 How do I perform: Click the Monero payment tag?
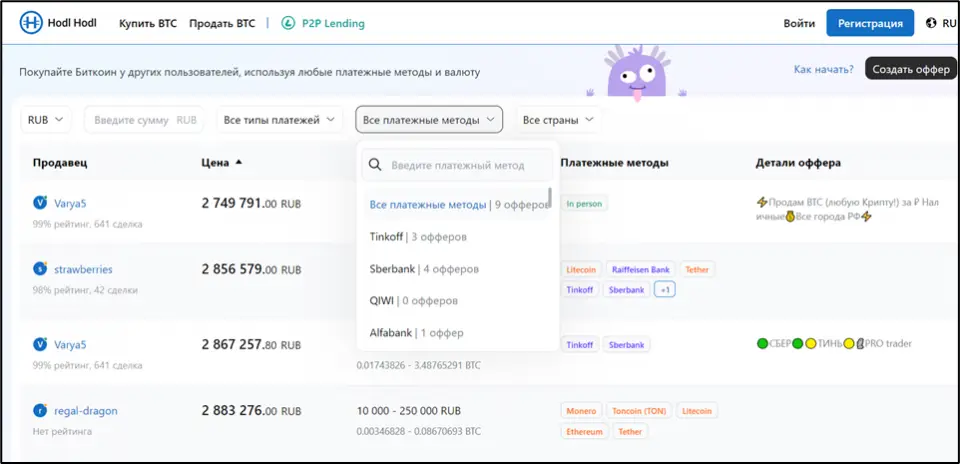point(581,411)
